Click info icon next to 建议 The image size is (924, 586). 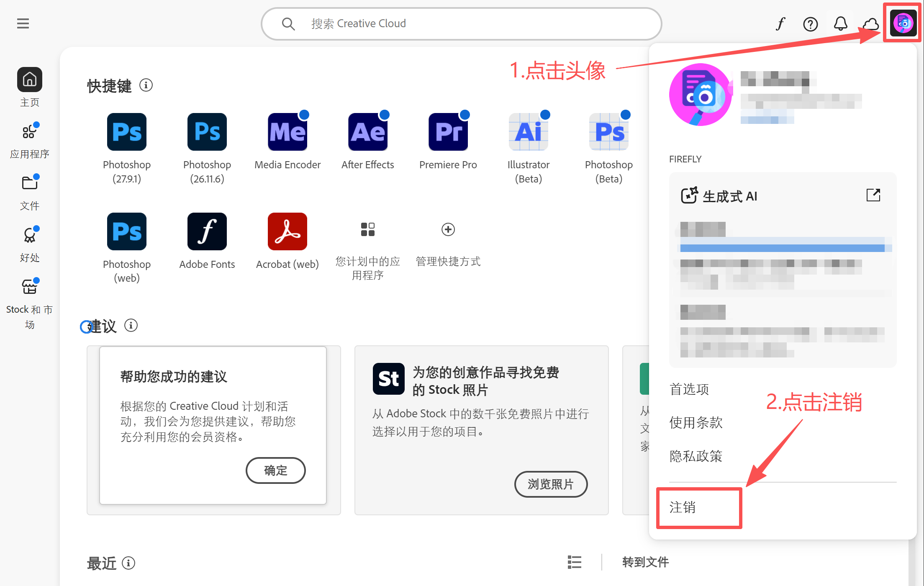tap(131, 326)
